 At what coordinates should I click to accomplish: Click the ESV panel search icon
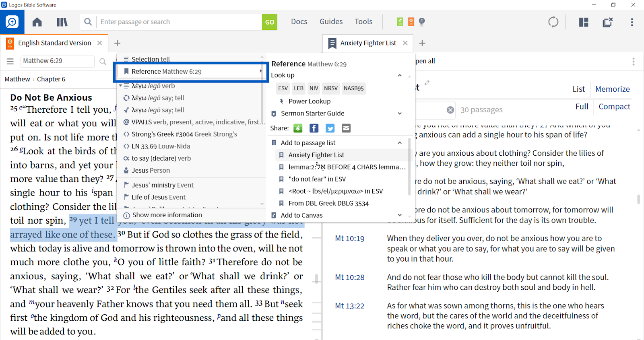pos(103,61)
